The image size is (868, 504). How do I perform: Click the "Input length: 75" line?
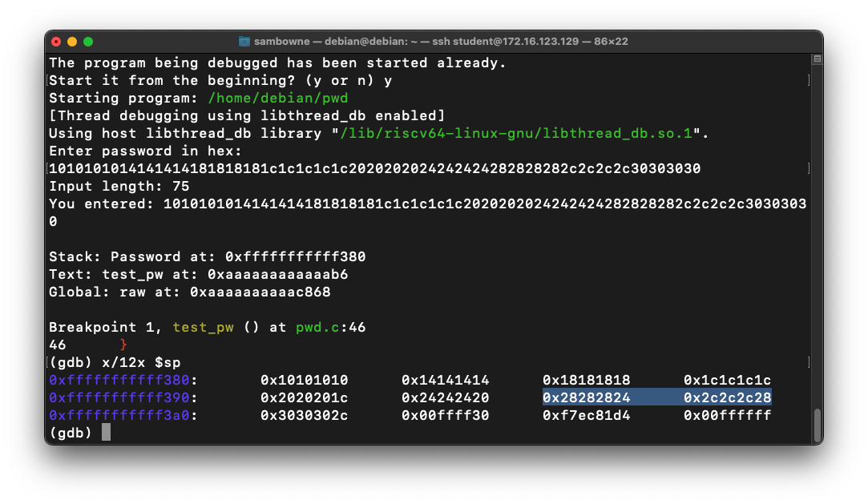(119, 187)
